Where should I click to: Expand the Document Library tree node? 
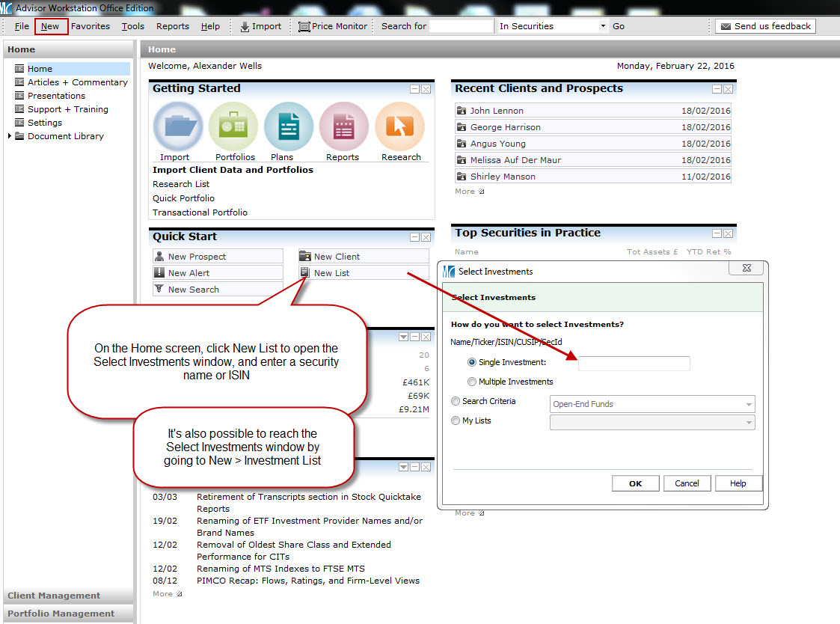[x=10, y=136]
